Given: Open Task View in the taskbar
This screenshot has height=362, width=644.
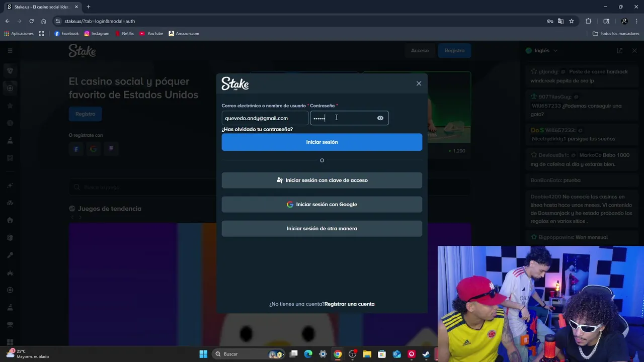Looking at the screenshot, I should pyautogui.click(x=294, y=354).
